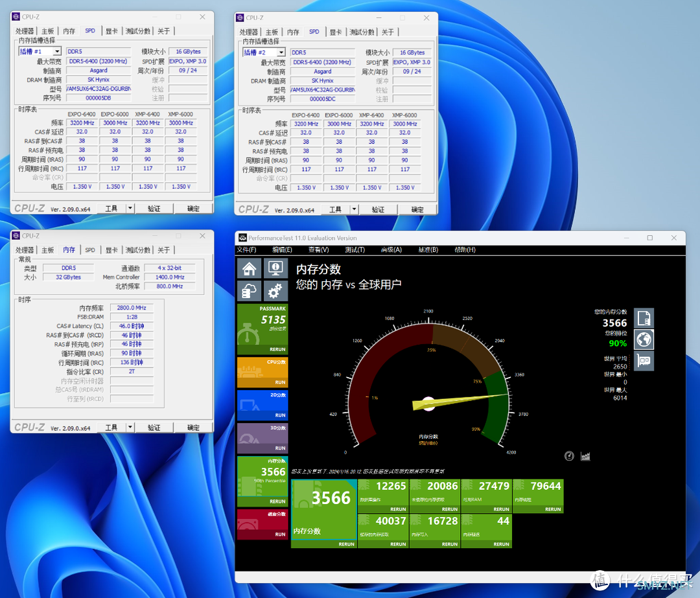Expand 工具 dropdown arrow in CPU-Z memory window
Viewport: 700px width, 598px height.
(130, 427)
